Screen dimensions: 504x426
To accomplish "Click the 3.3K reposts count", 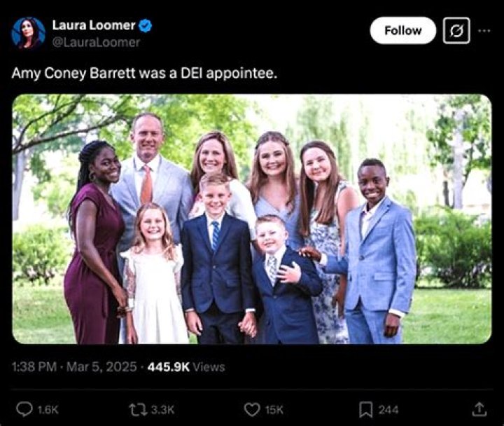I will coord(162,410).
